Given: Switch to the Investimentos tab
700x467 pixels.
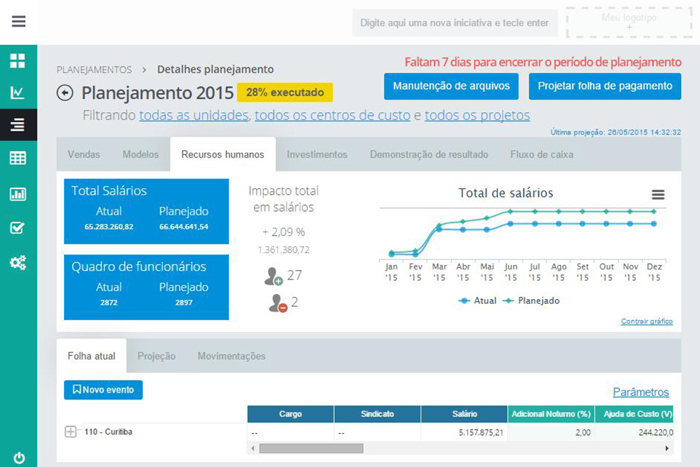Looking at the screenshot, I should 316,155.
